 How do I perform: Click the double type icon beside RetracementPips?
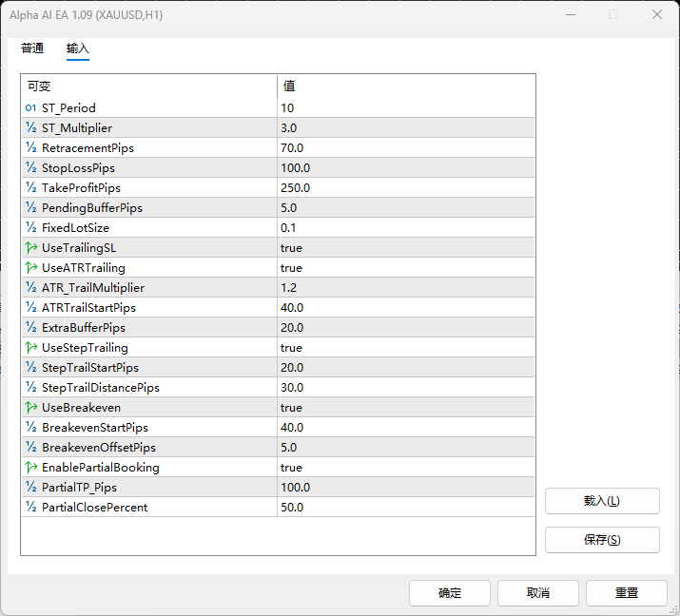click(x=30, y=148)
